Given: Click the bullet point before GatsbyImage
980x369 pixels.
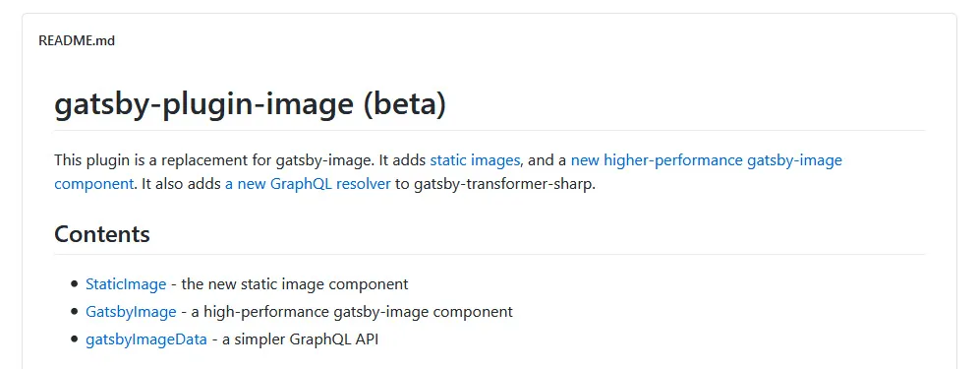Looking at the screenshot, I should pyautogui.click(x=75, y=312).
